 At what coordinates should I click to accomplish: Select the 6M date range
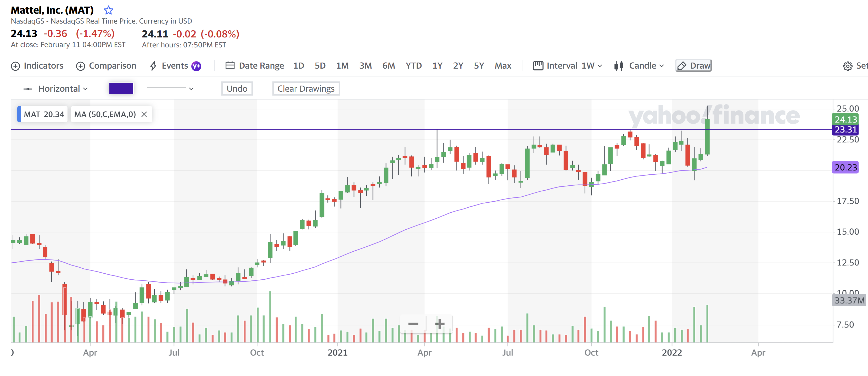(389, 66)
